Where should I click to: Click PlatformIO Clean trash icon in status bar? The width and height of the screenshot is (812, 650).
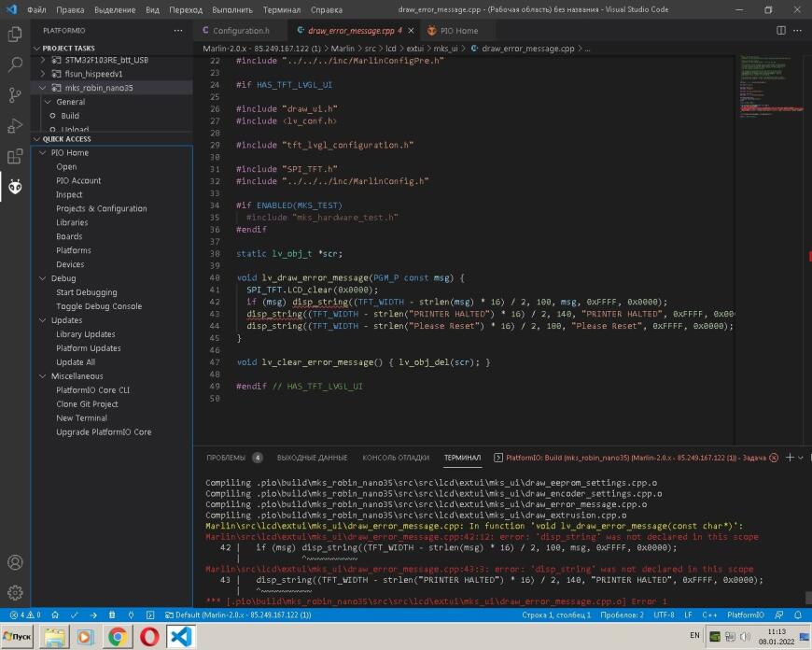coord(112,615)
